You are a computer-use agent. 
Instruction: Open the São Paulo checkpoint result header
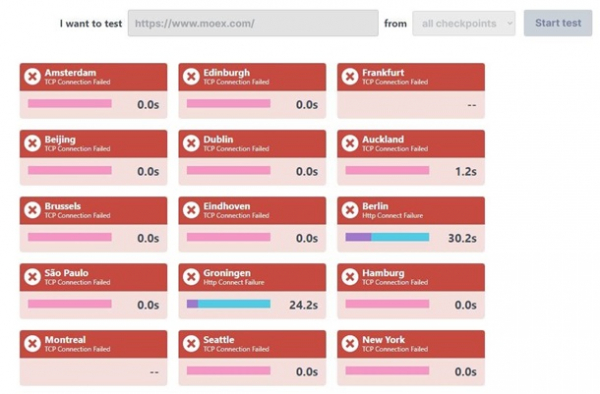click(93, 277)
